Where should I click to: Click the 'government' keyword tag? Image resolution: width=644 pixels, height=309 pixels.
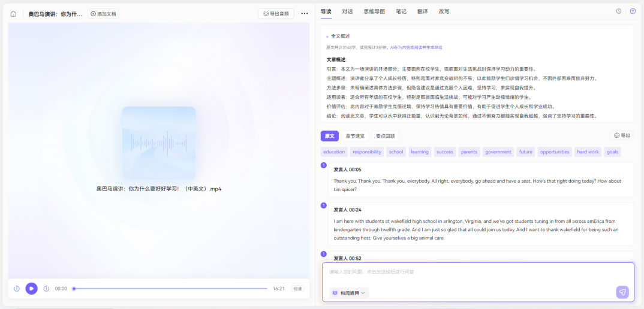click(498, 152)
